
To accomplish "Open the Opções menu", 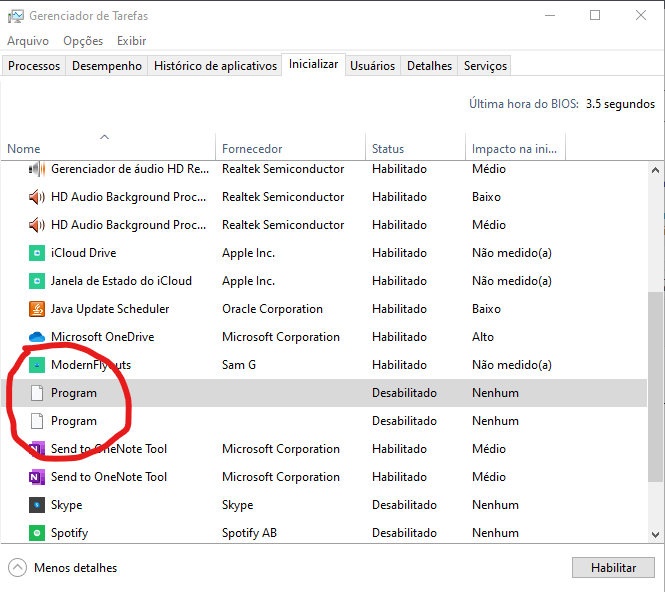I will click(83, 41).
